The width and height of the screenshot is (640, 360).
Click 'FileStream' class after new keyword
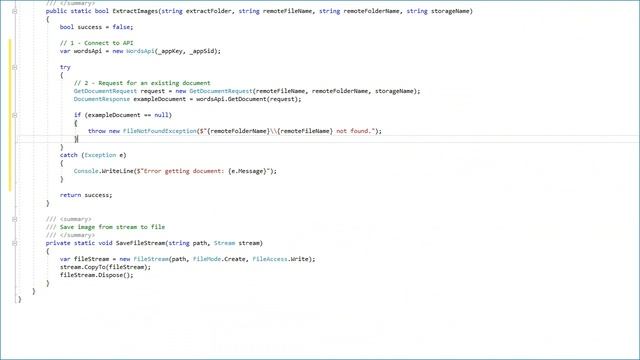coord(151,259)
